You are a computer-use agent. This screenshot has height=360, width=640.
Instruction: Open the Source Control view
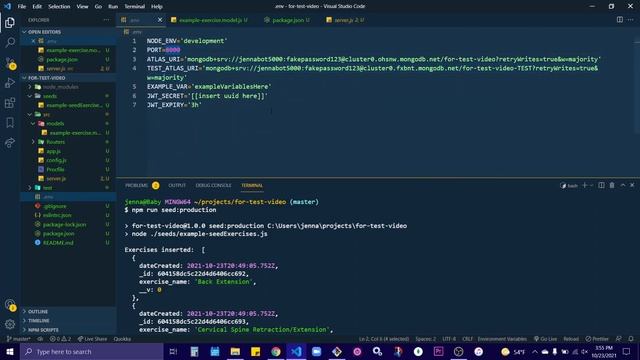(10, 62)
